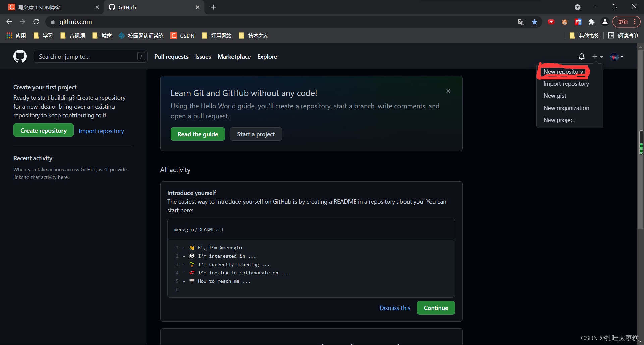Open Explore
Screen dimensions: 644x345
(x=267, y=57)
